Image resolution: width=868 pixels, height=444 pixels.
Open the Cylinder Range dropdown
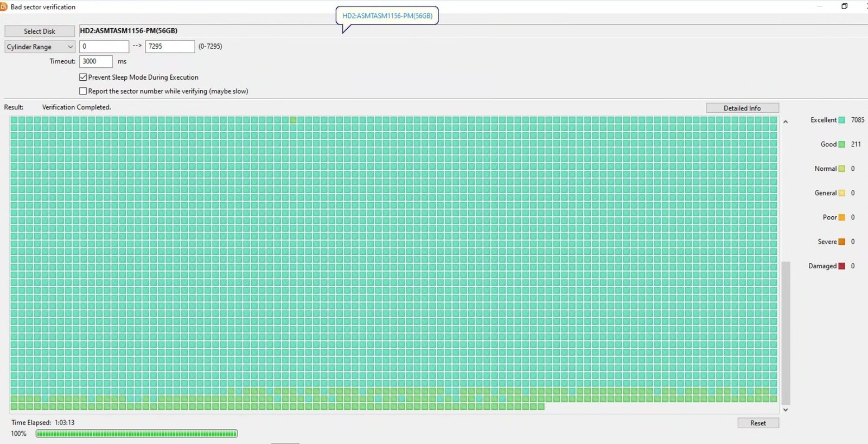click(x=40, y=47)
